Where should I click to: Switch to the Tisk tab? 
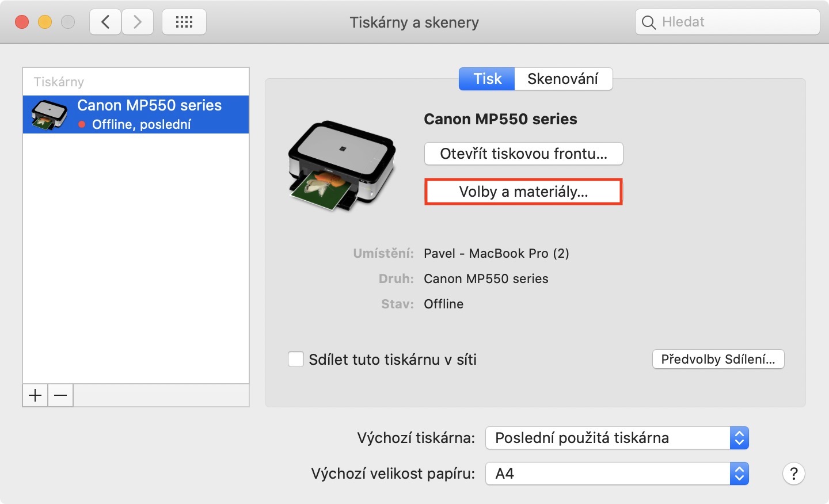[487, 79]
